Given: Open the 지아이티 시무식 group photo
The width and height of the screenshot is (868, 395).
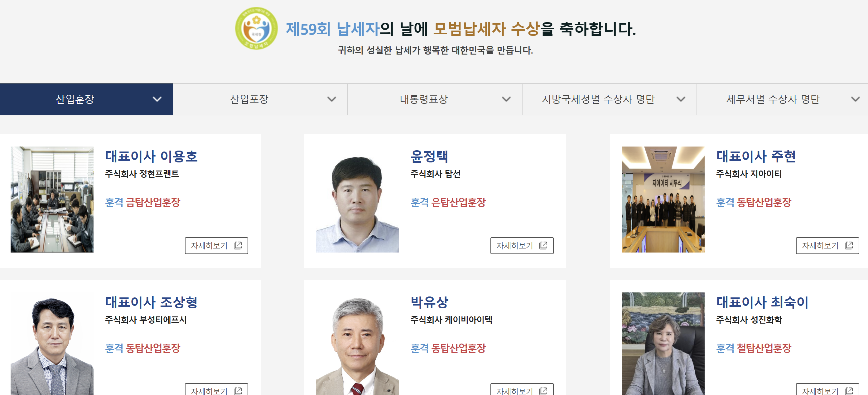Looking at the screenshot, I should (663, 200).
